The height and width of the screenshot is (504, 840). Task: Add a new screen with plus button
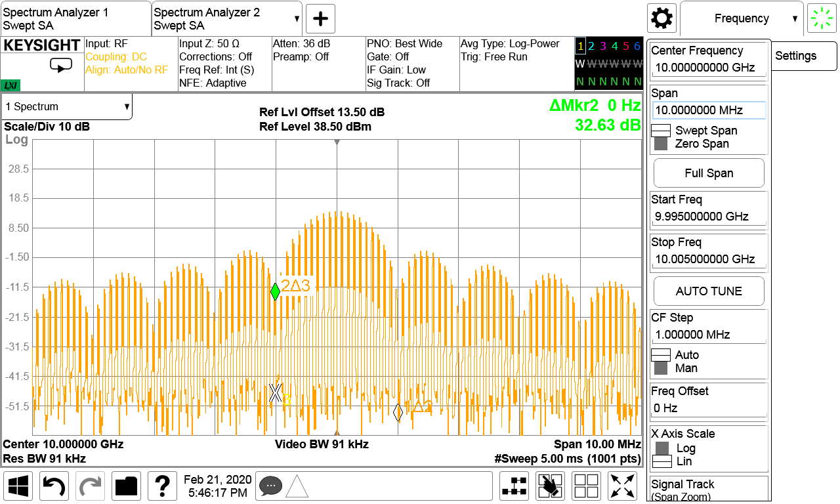321,18
